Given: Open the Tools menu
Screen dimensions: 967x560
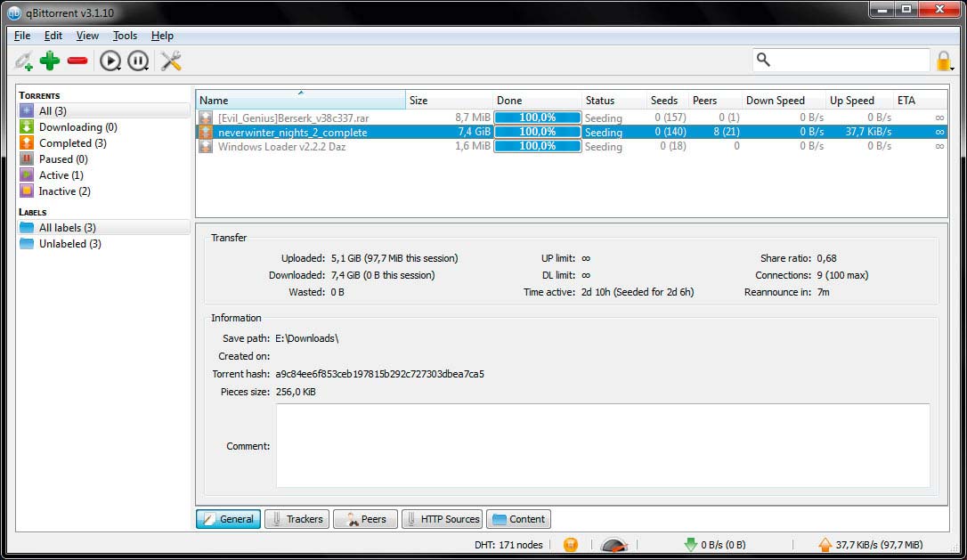Looking at the screenshot, I should [125, 36].
